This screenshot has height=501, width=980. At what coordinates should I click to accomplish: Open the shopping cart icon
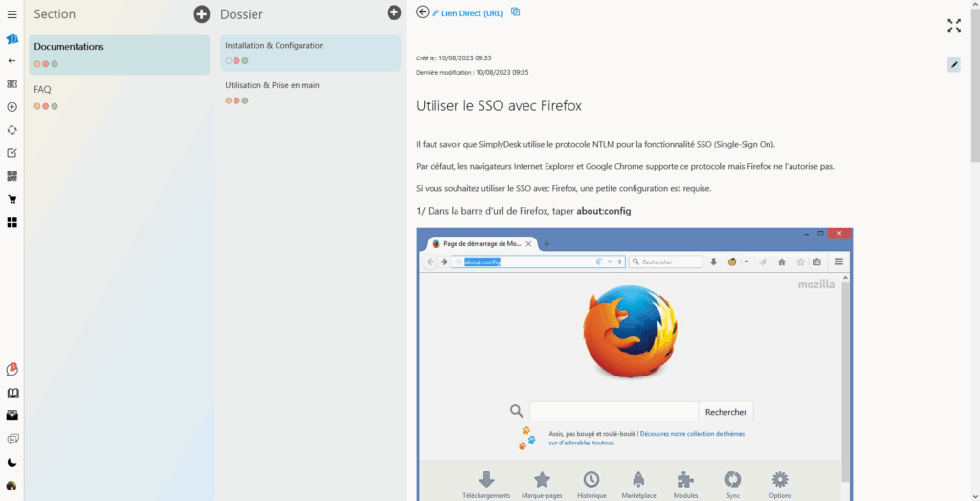(x=11, y=199)
